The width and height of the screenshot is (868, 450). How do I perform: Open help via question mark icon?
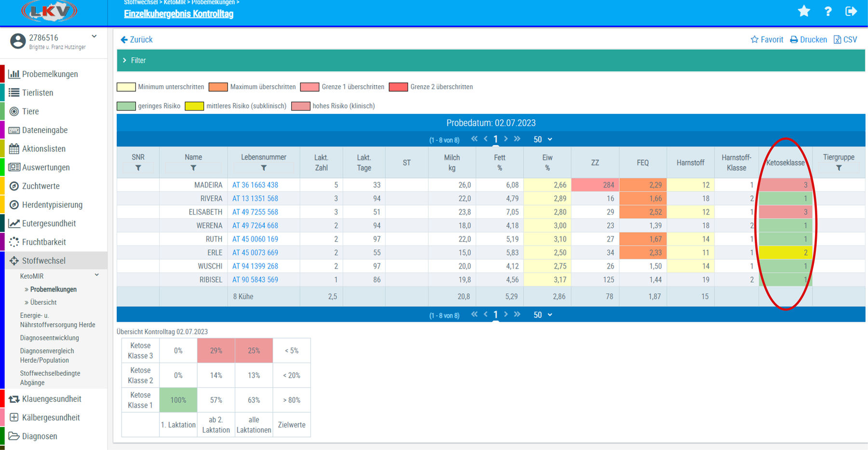tap(828, 11)
